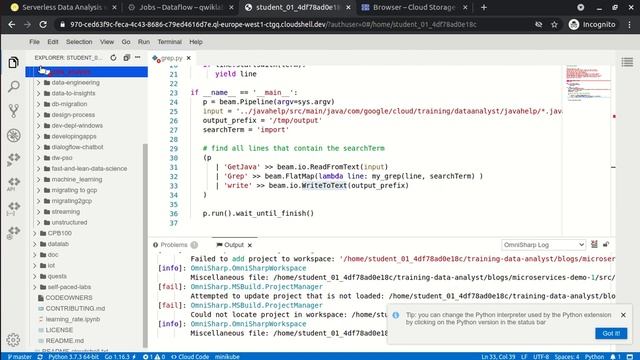Viewport: 640px width, 360px height.
Task: Bookmark this page with the star icon
Action: [554, 24]
